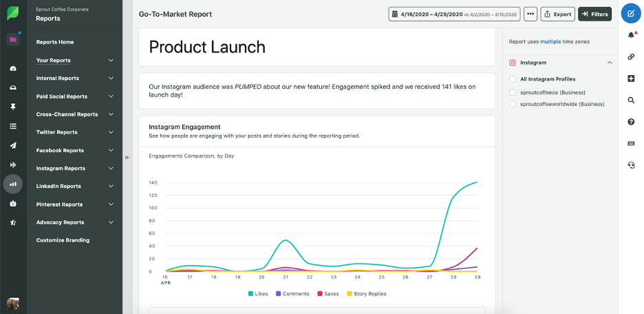Open the notifications bell icon
644x314 pixels.
pyautogui.click(x=631, y=35)
